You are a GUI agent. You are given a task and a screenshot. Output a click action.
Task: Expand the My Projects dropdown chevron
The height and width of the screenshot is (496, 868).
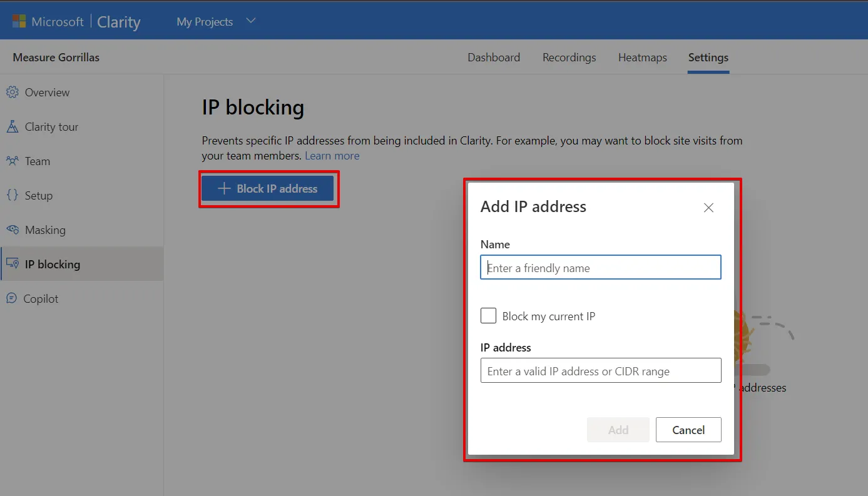point(250,21)
